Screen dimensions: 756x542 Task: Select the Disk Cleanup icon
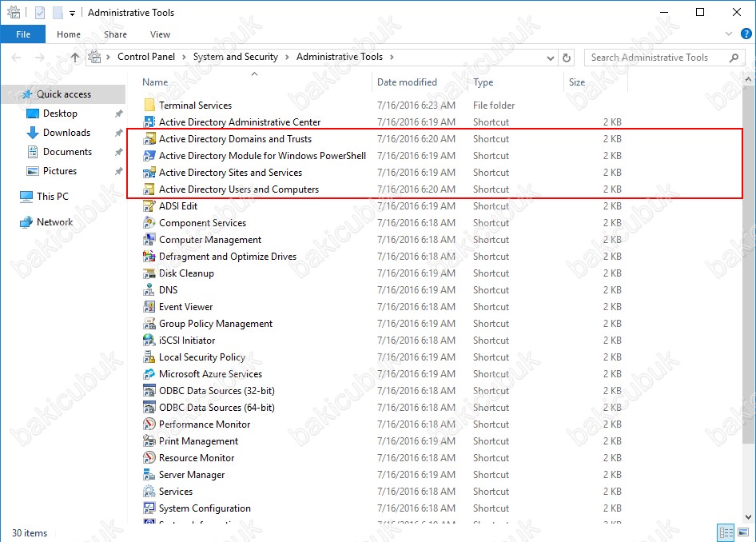click(x=149, y=273)
